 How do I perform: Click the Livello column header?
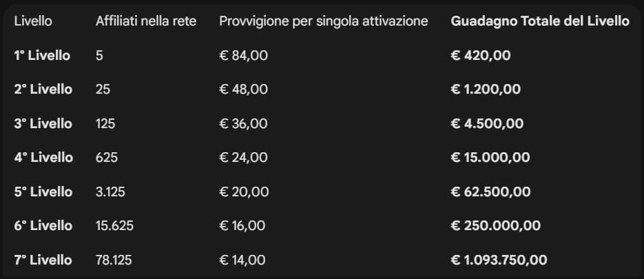pyautogui.click(x=34, y=21)
